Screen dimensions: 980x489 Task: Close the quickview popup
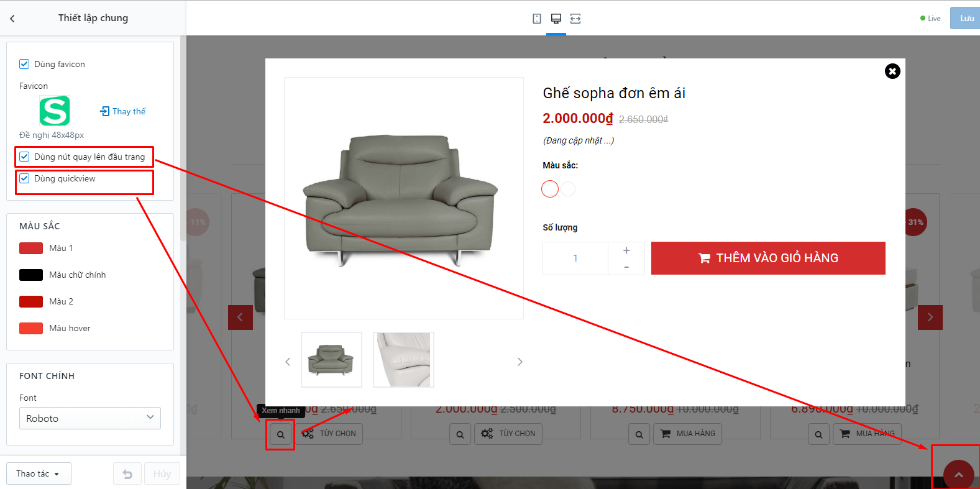coord(892,71)
